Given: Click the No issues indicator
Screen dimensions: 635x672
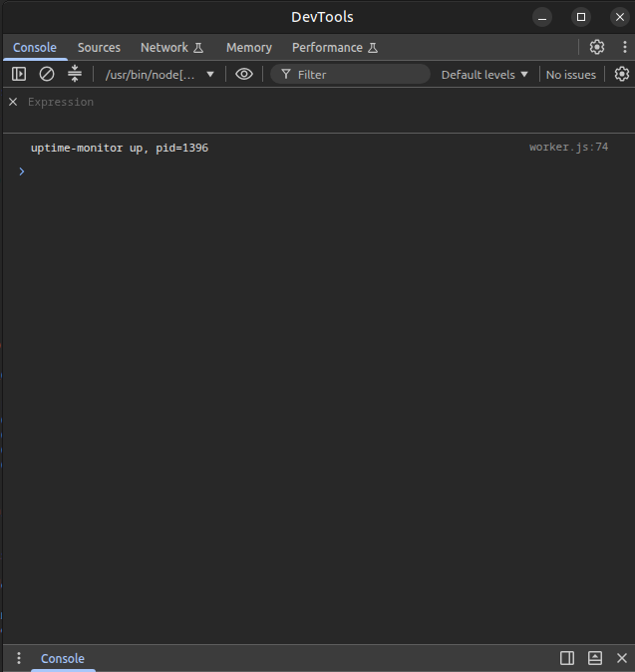Looking at the screenshot, I should (x=571, y=75).
